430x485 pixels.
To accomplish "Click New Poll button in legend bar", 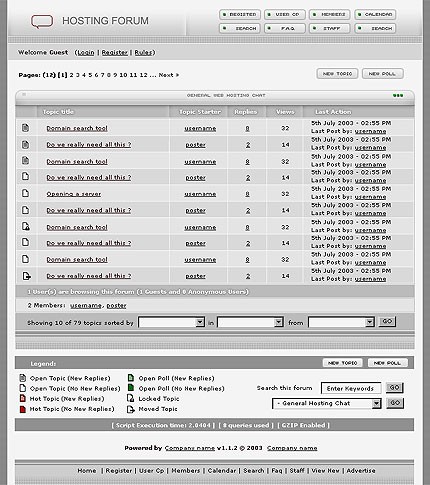I will pos(388,363).
